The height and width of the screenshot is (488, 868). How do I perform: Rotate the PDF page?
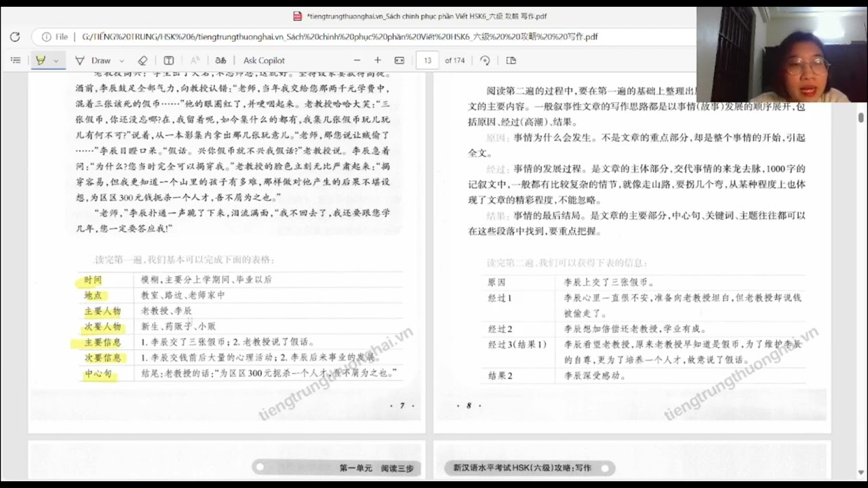coord(485,60)
